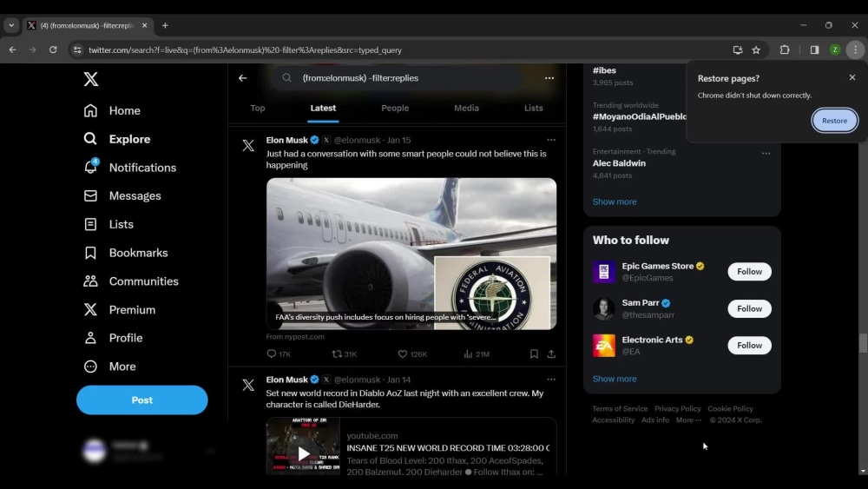The height and width of the screenshot is (489, 868).
Task: Reply to the Jan 15 post (17K)
Action: point(279,354)
